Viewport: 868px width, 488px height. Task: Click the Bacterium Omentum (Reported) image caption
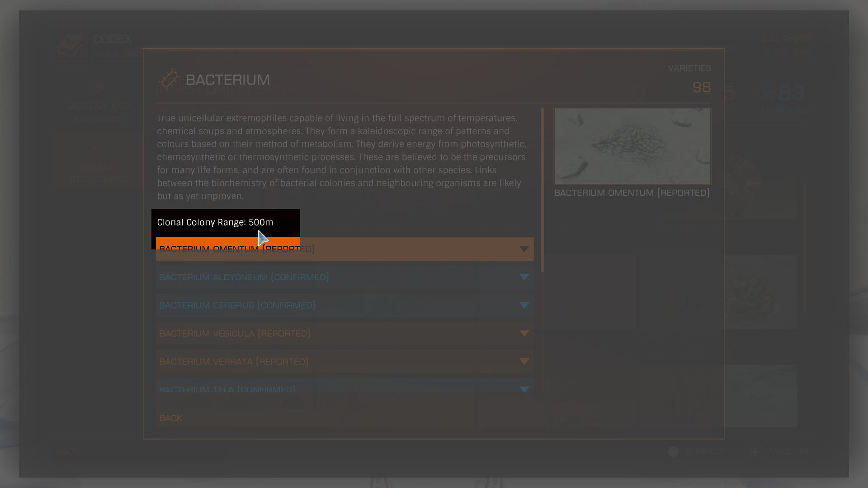tap(632, 193)
